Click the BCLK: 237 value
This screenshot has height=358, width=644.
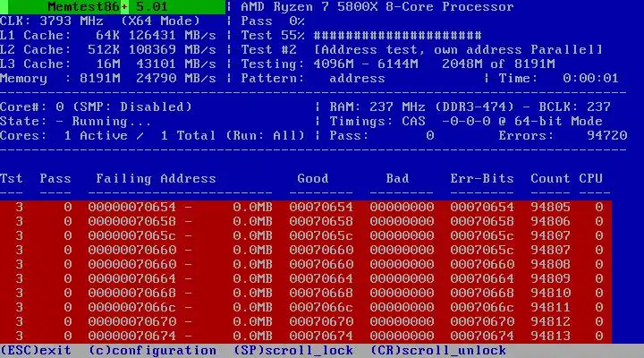point(574,107)
